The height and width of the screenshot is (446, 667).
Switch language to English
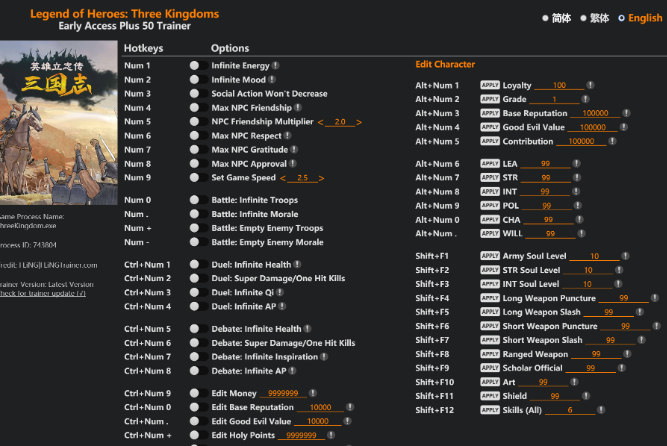point(622,18)
